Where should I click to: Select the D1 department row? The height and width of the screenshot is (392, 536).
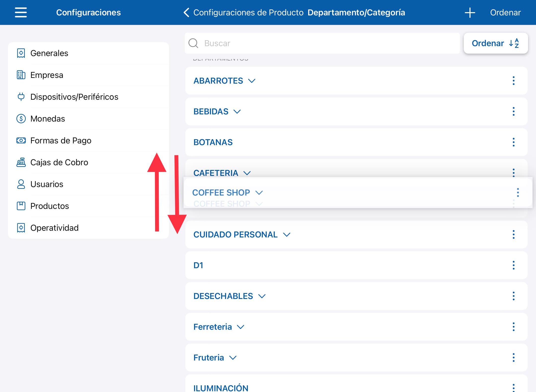356,265
